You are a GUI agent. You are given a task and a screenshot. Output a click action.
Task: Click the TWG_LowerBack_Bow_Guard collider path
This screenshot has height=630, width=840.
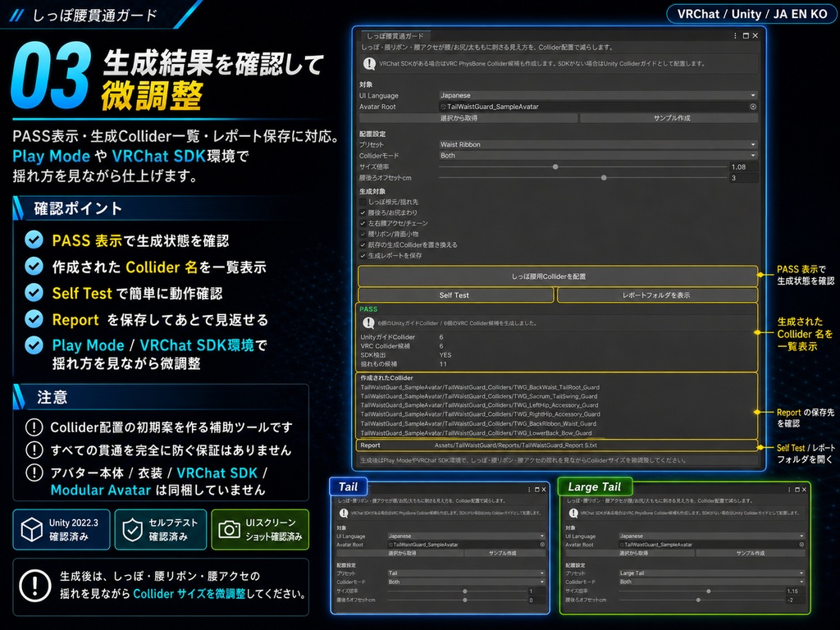pyautogui.click(x=477, y=433)
